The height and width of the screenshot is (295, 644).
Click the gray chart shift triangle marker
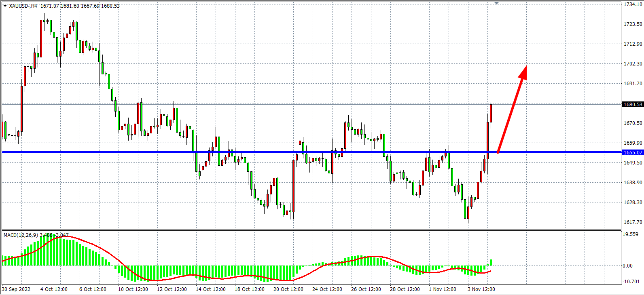(x=496, y=3)
